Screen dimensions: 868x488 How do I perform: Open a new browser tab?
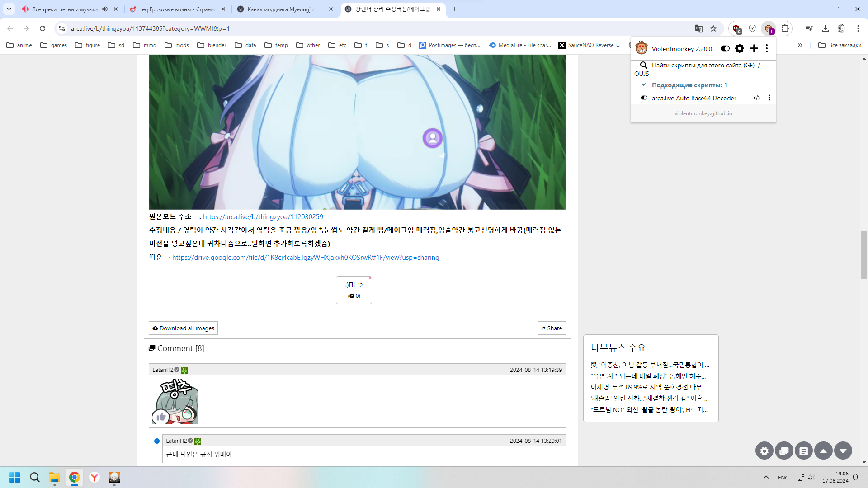click(x=455, y=9)
